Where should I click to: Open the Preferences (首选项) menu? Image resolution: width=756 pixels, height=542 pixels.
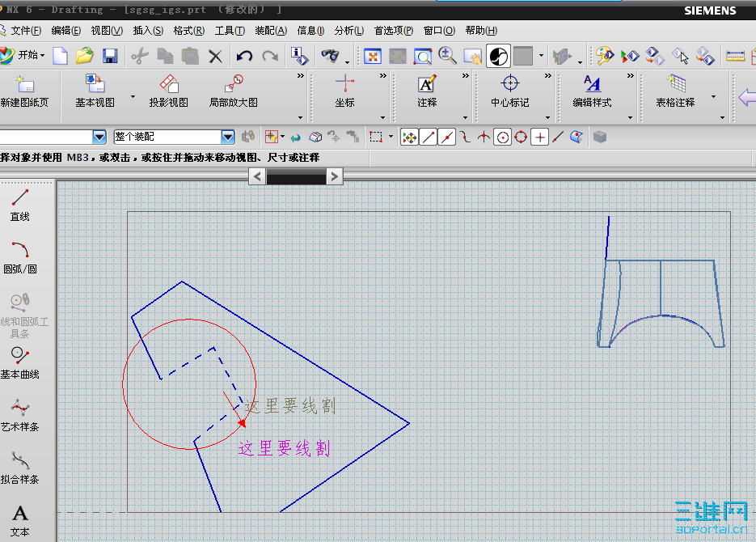(x=394, y=31)
